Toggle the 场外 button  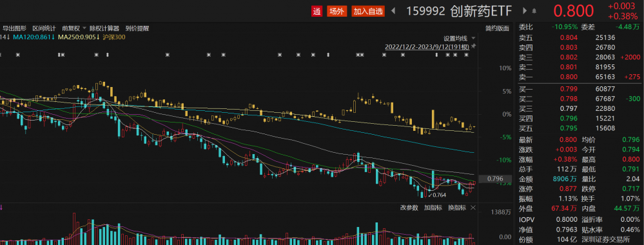(x=337, y=12)
